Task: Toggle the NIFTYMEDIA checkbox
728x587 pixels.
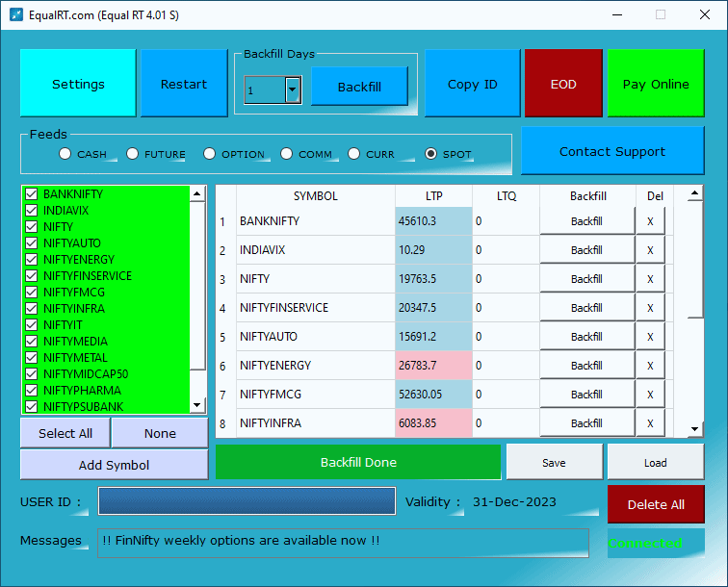Action: pyautogui.click(x=32, y=341)
